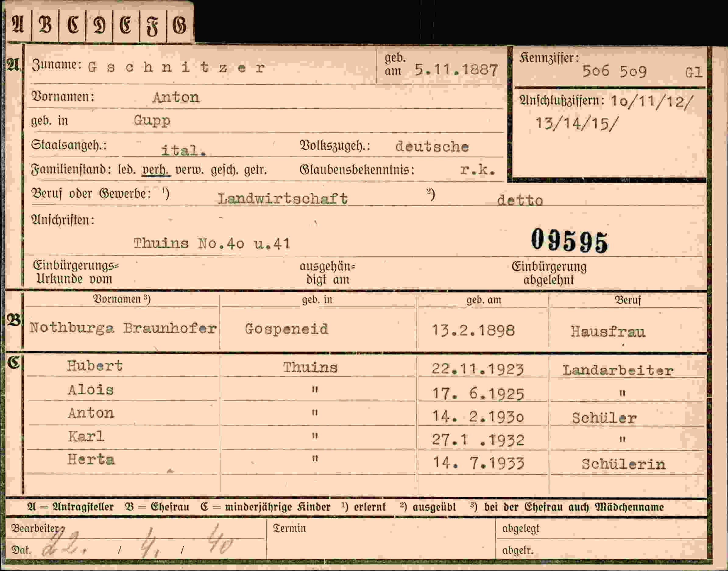728x571 pixels.
Task: Click the 'Einbürgerungs-Urkunde vom' label
Action: point(76,272)
